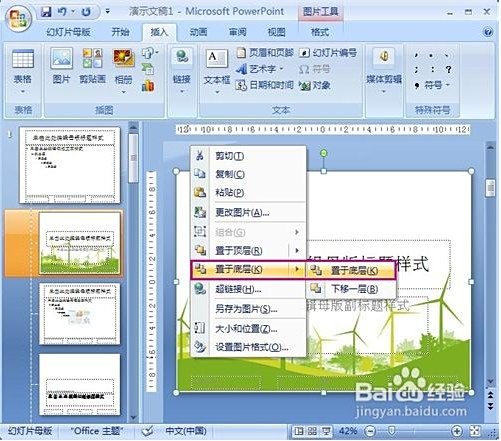This screenshot has height=441, width=501.
Task: Click the Office button orb
Action: 18,19
